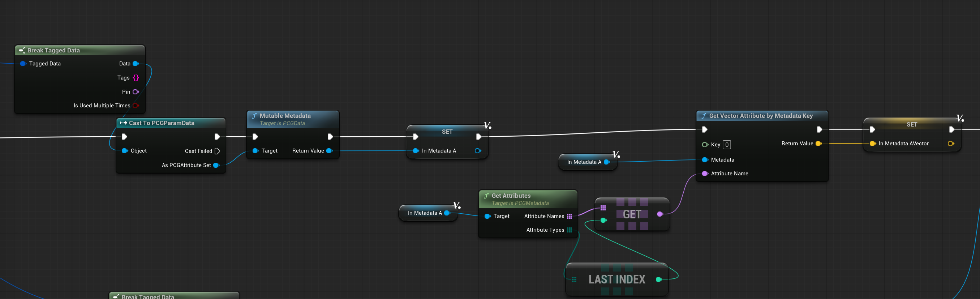Click the SET In Metadata AVector node title

coord(911,124)
